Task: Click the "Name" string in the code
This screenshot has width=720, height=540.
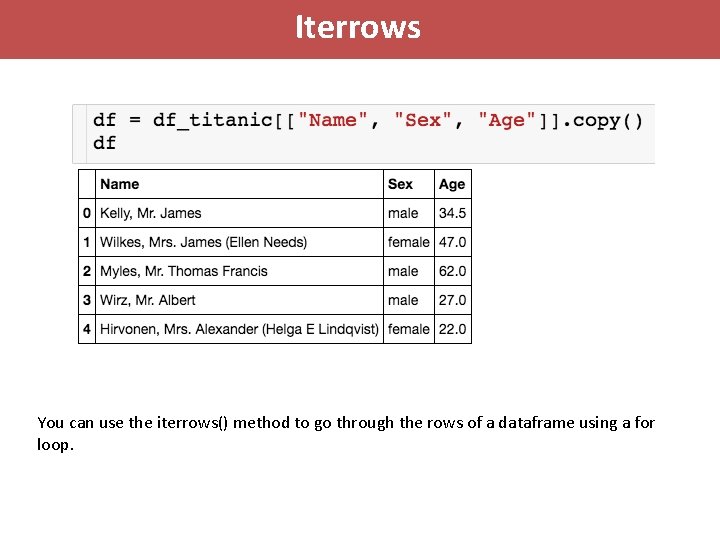Action: click(333, 120)
